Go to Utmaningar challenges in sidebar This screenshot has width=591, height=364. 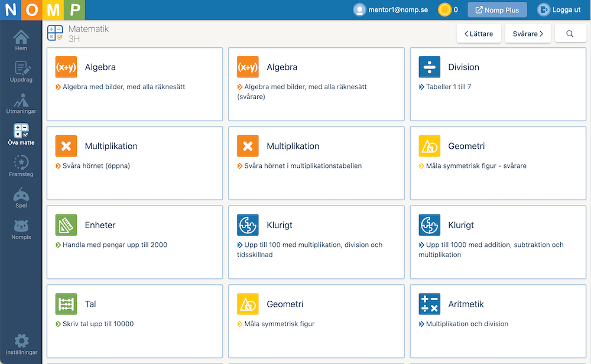pyautogui.click(x=21, y=103)
